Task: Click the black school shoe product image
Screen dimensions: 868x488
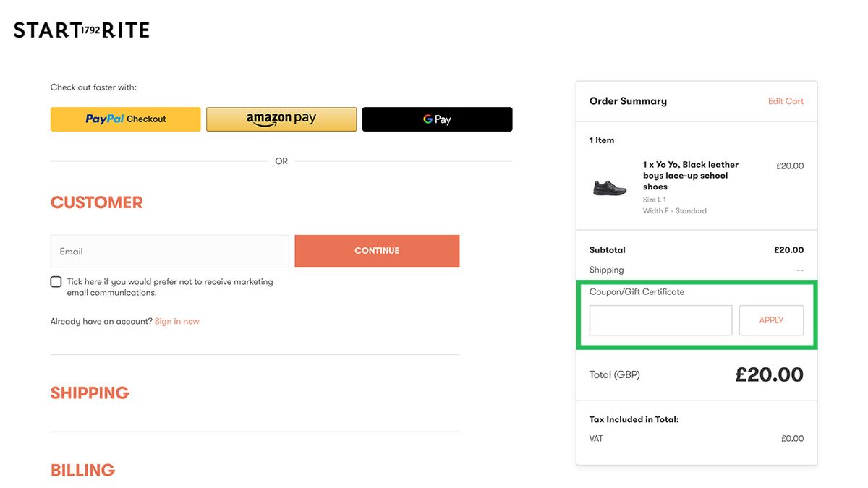Action: pyautogui.click(x=610, y=187)
